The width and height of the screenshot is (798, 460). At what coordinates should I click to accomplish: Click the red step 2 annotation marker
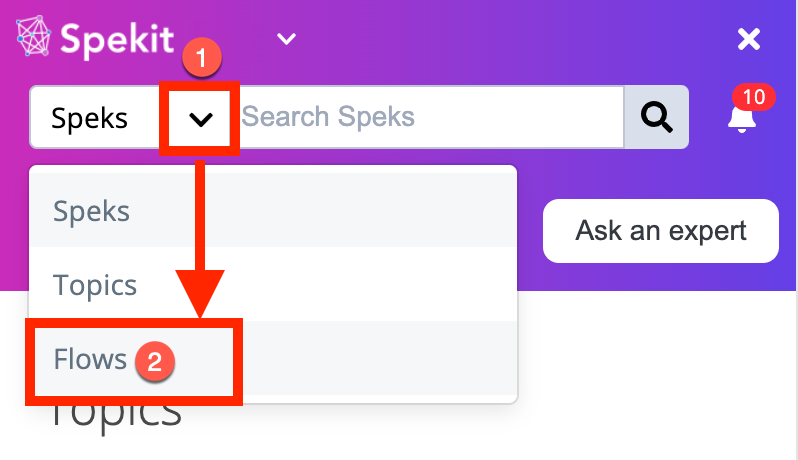(x=155, y=362)
